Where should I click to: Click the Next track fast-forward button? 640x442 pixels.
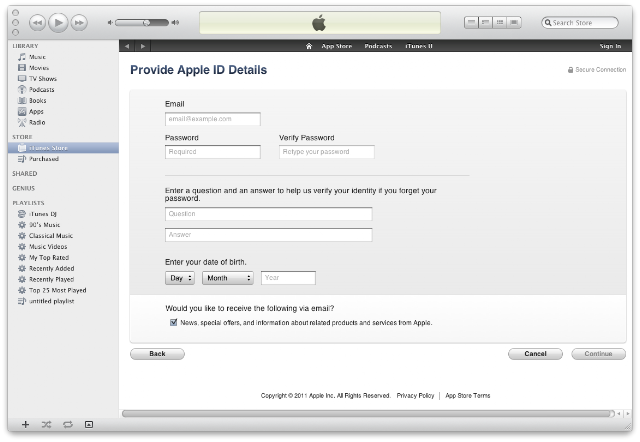coord(79,22)
